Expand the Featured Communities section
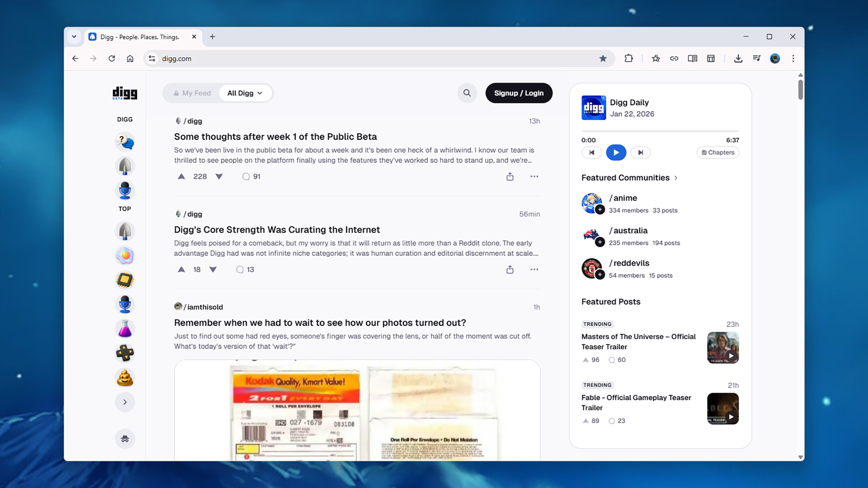Screen dimensions: 868x488 [x=677, y=178]
